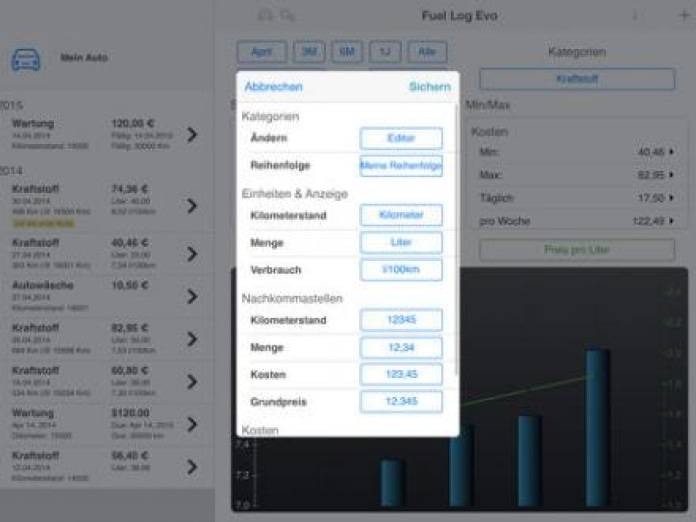The width and height of the screenshot is (696, 522).
Task: Click the Preis pro Liter button
Action: coord(577,249)
